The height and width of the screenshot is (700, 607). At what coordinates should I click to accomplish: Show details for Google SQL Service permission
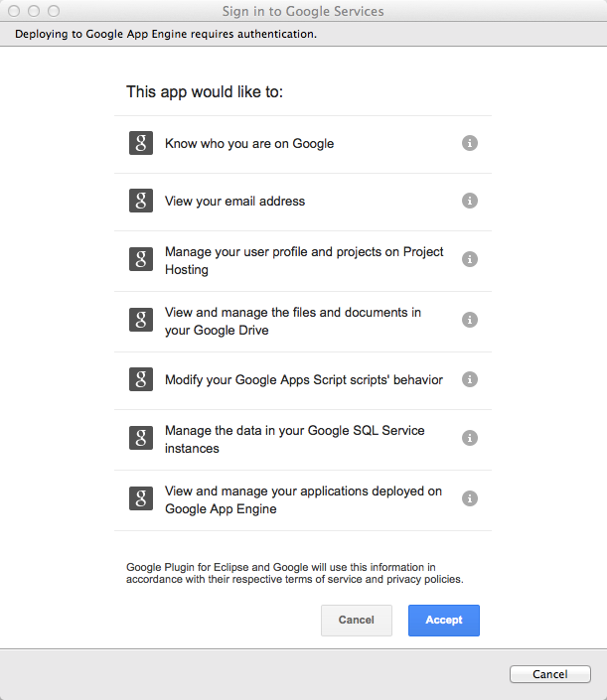(x=470, y=438)
